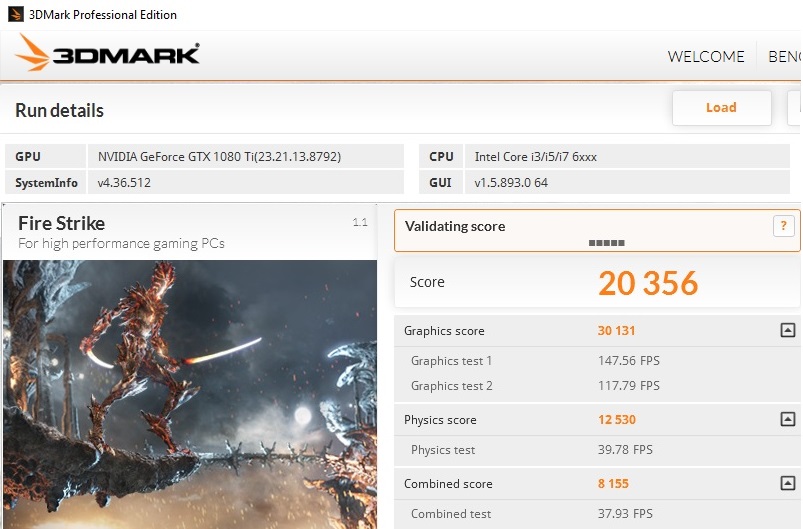Image resolution: width=803 pixels, height=529 pixels.
Task: Click the Physics test value 39.78 FPS
Action: pyautogui.click(x=625, y=450)
